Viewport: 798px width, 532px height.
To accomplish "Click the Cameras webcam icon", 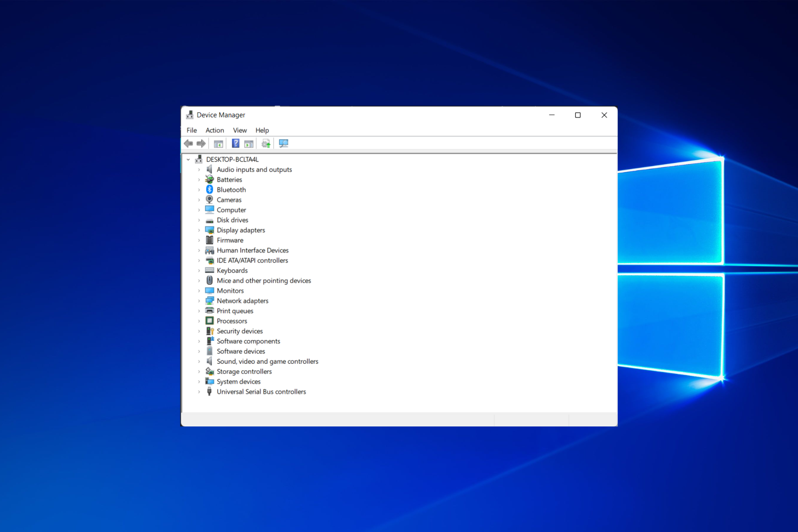I will coord(209,199).
